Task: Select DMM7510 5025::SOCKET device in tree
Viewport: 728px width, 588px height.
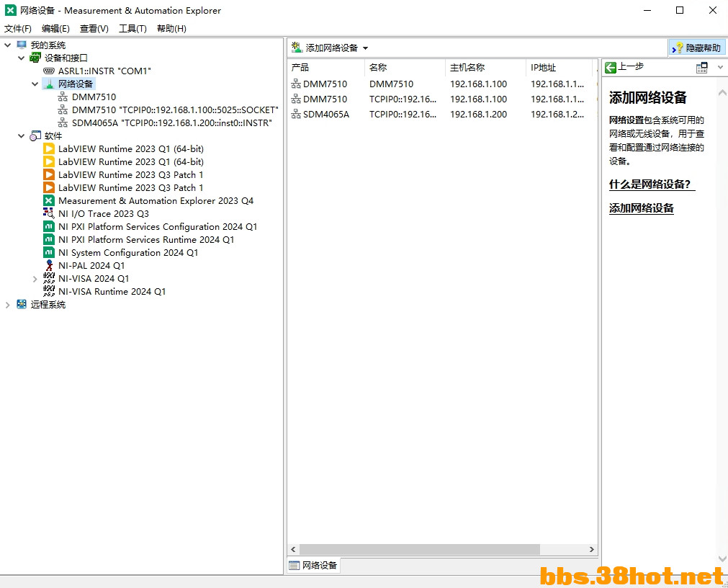Action: [x=175, y=110]
